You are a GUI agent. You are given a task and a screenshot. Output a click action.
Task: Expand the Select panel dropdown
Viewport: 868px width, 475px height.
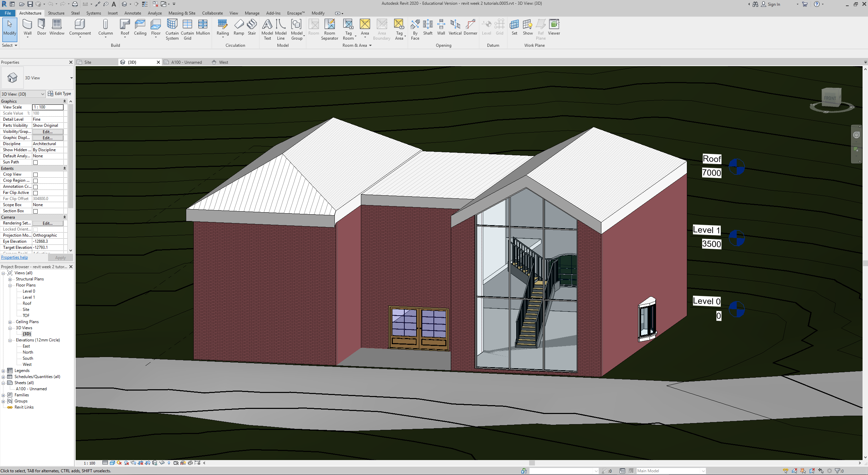tap(9, 45)
